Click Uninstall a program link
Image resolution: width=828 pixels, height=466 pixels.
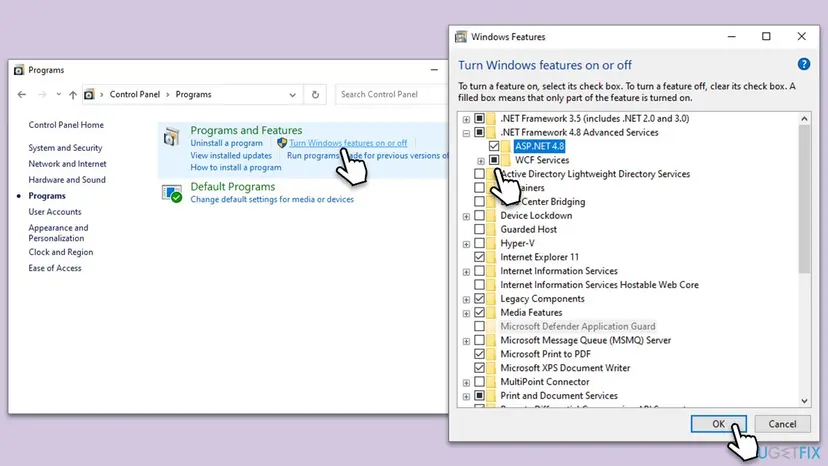(227, 143)
